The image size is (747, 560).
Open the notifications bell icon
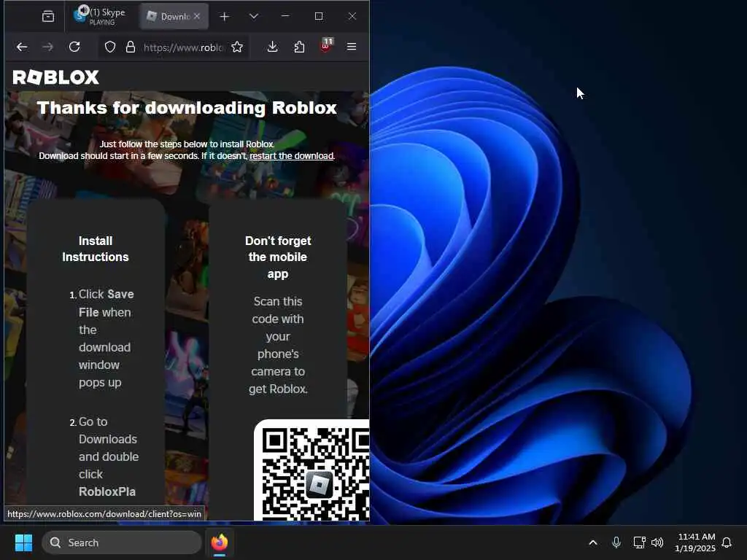pyautogui.click(x=727, y=542)
